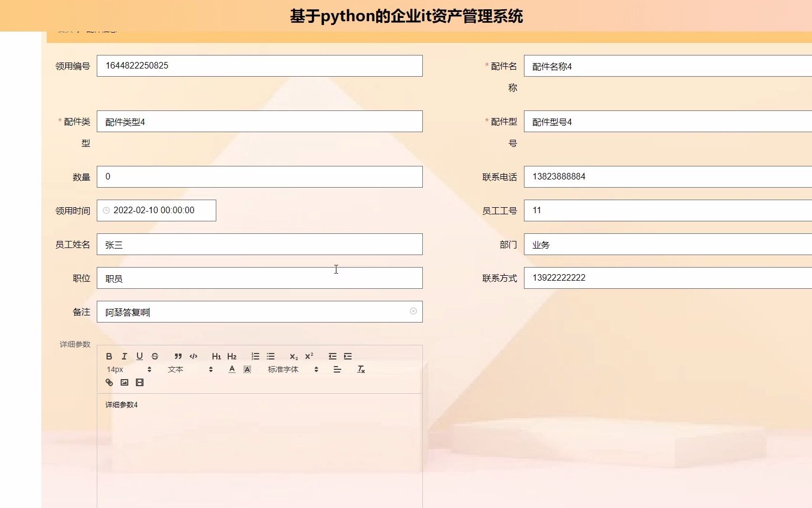Viewport: 812px width, 508px height.
Task: Focus the 数量 input field
Action: pos(260,177)
